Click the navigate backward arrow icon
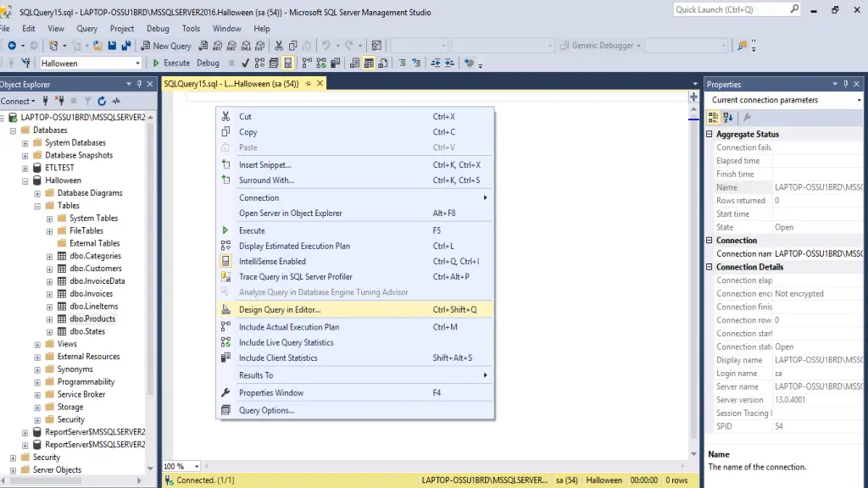Screen dimensions: 868x488 click(x=12, y=46)
